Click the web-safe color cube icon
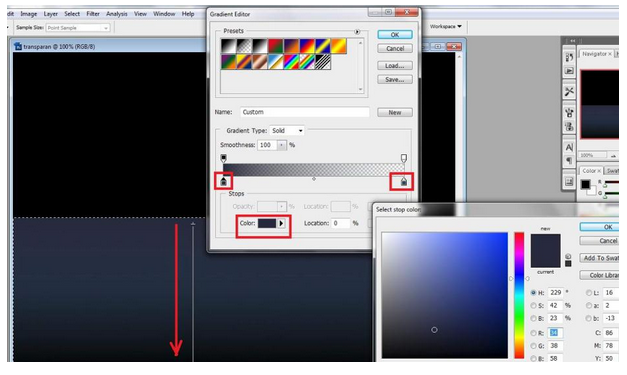This screenshot has width=627, height=375. click(x=568, y=256)
